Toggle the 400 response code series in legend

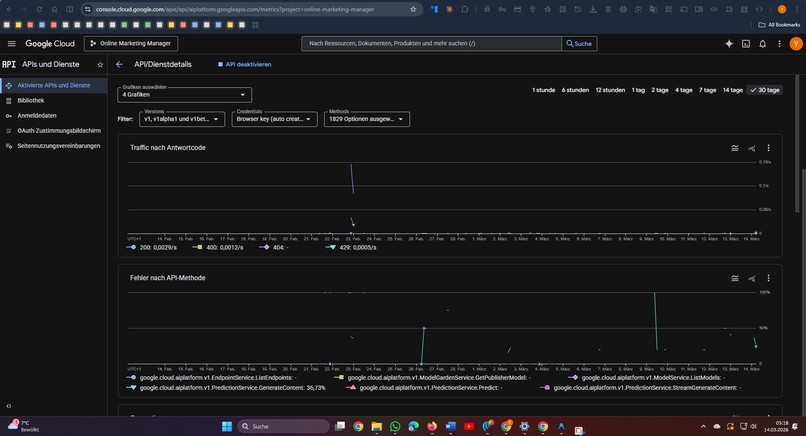pos(218,247)
